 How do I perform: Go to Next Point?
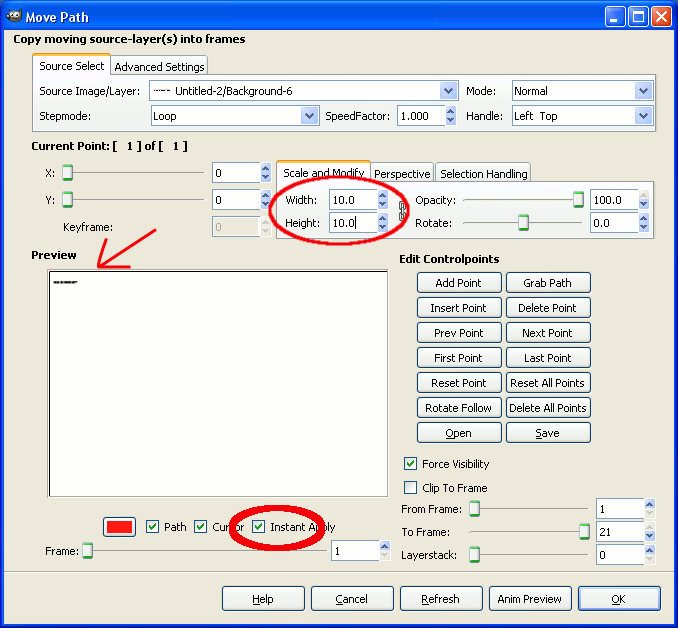(x=548, y=333)
